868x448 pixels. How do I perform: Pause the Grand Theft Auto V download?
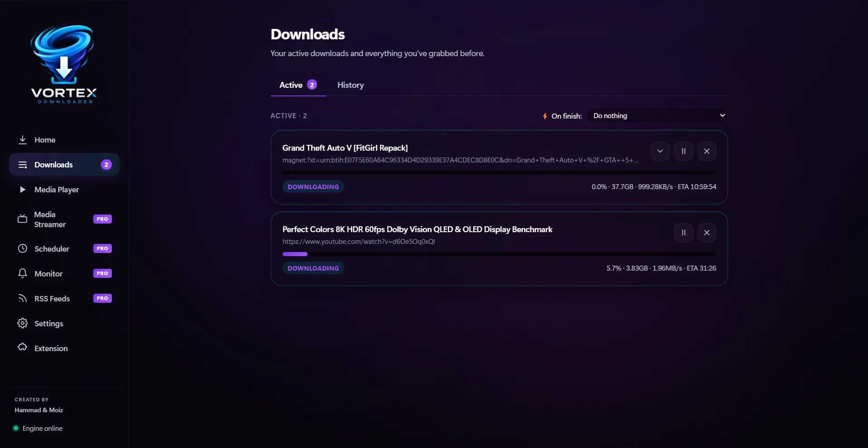point(683,151)
